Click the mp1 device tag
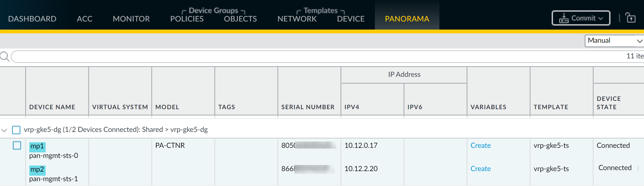 click(37, 146)
